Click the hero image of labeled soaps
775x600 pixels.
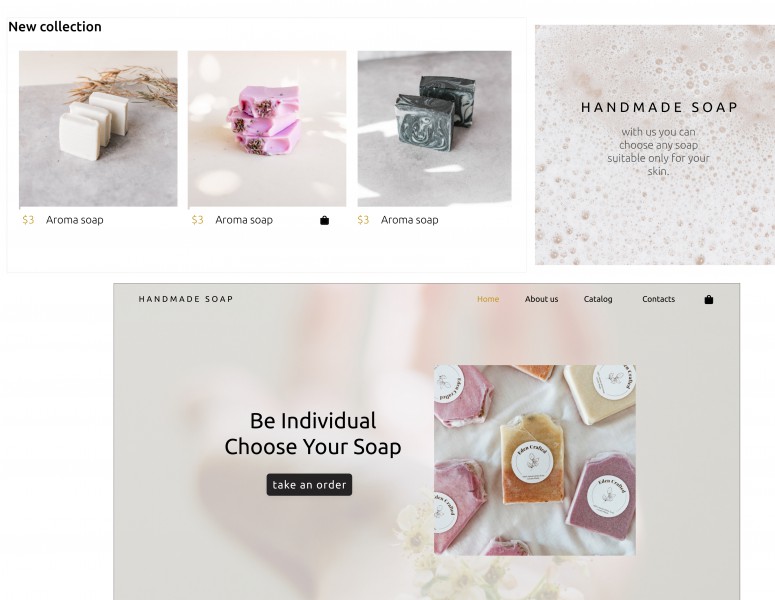(x=535, y=460)
